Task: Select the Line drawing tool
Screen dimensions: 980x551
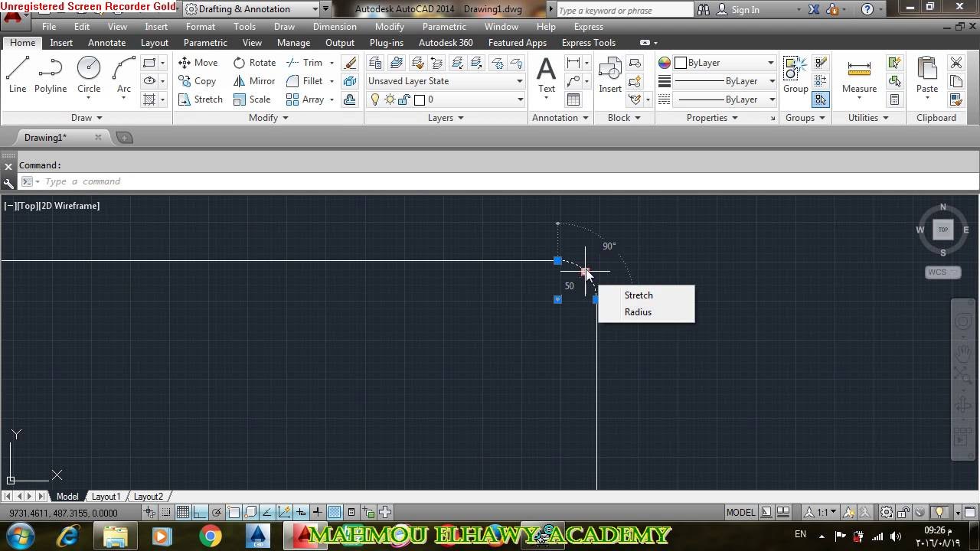Action: [18, 75]
